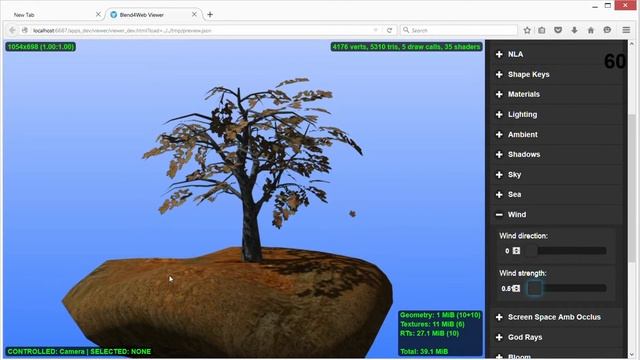Viewport: 640px width, 360px height.
Task: Open the chat smiley toolbar icon
Action: 607,30
